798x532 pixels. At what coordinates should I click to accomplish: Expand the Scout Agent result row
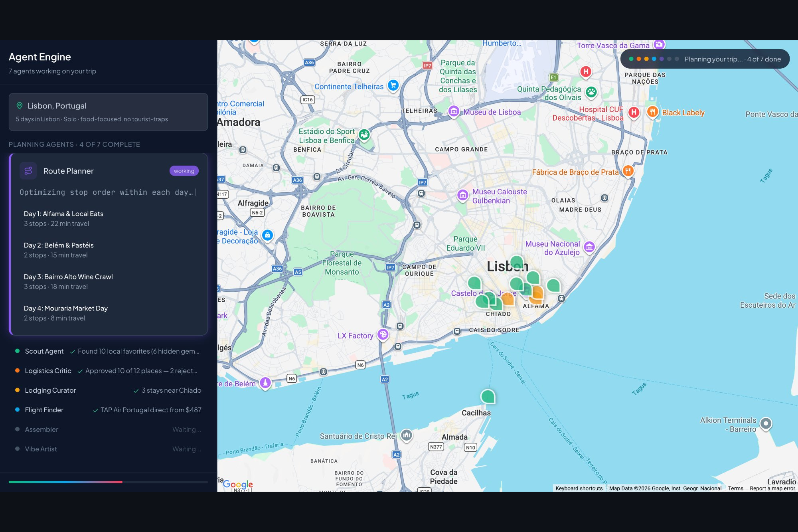(x=108, y=351)
